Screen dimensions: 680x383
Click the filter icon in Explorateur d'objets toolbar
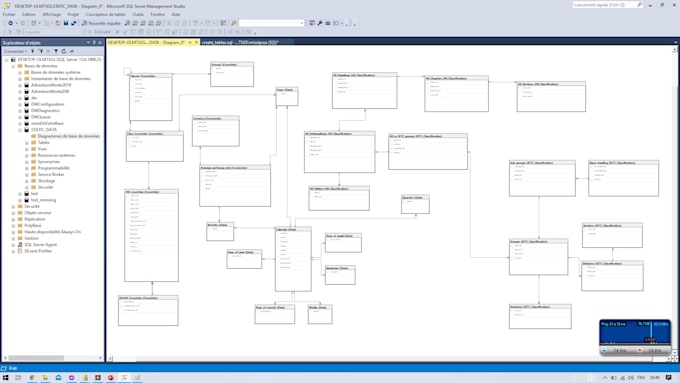[x=56, y=51]
